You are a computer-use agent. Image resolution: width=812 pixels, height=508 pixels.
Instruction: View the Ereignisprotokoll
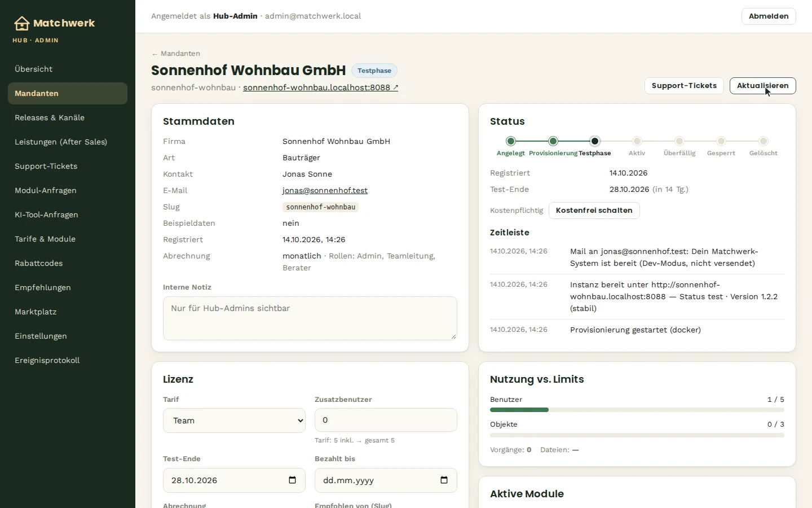point(68,360)
